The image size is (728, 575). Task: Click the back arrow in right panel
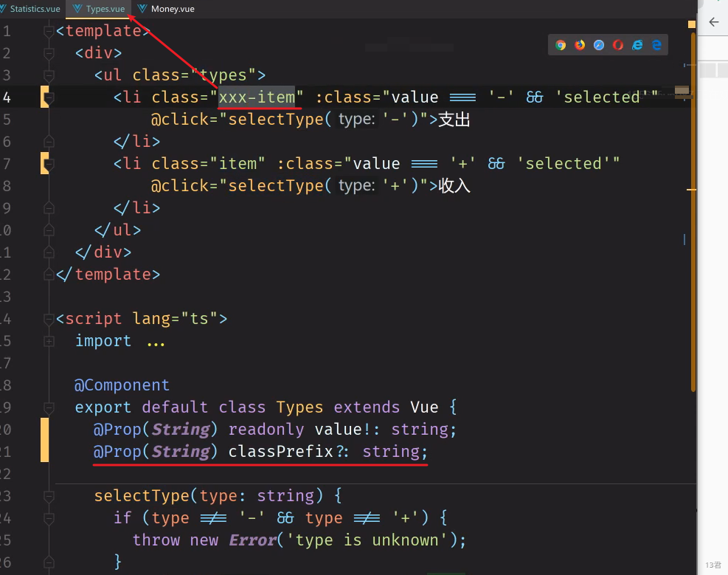(x=713, y=22)
